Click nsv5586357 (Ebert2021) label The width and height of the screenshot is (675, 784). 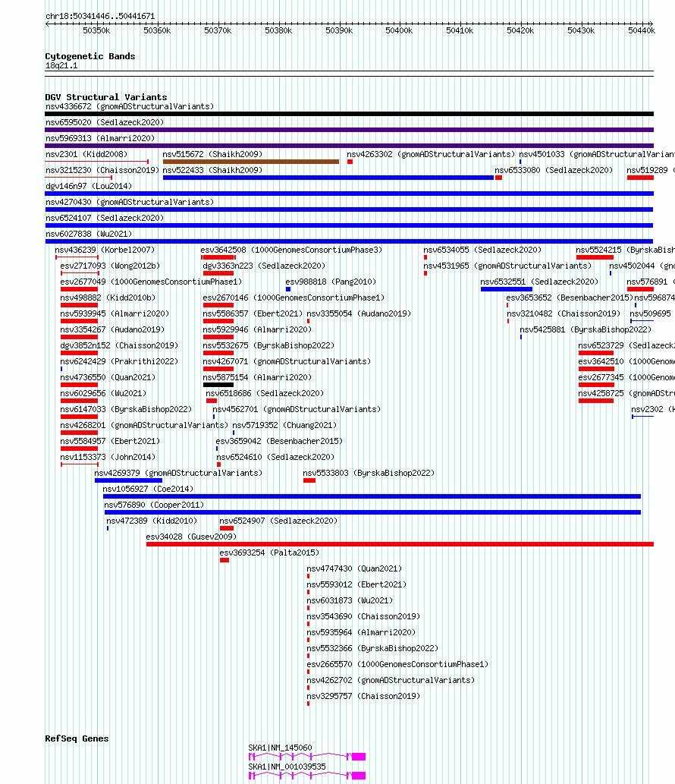click(253, 314)
